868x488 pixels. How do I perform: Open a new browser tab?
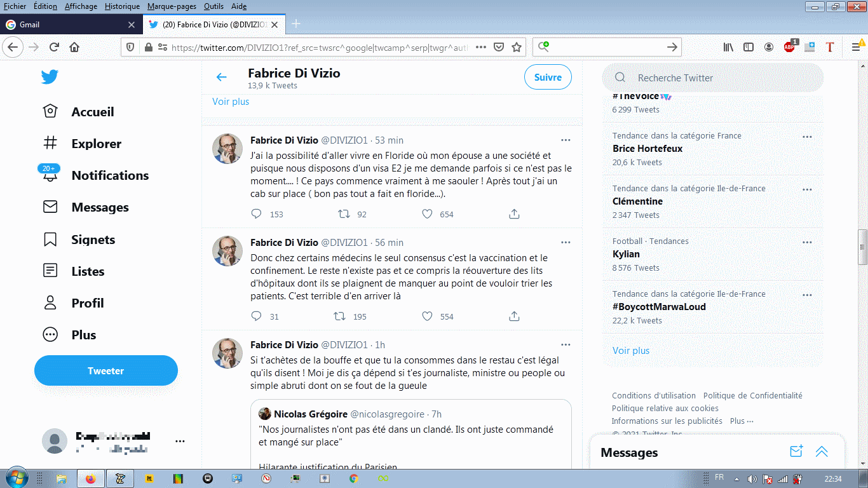(295, 24)
